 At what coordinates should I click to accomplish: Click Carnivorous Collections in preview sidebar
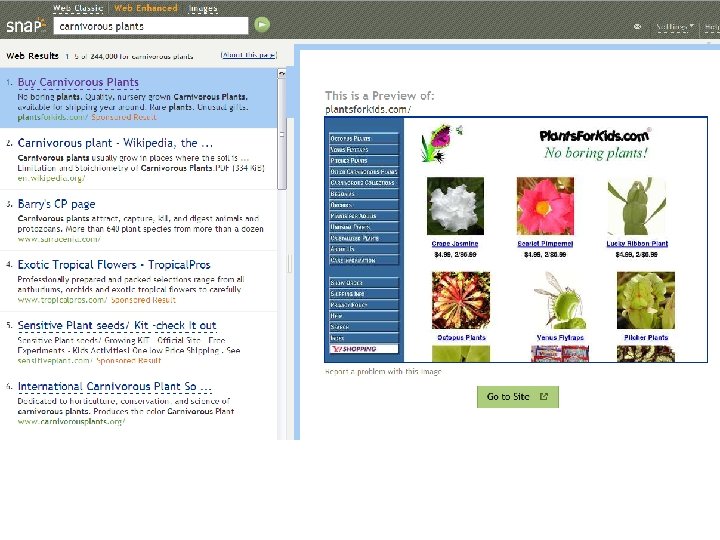364,183
